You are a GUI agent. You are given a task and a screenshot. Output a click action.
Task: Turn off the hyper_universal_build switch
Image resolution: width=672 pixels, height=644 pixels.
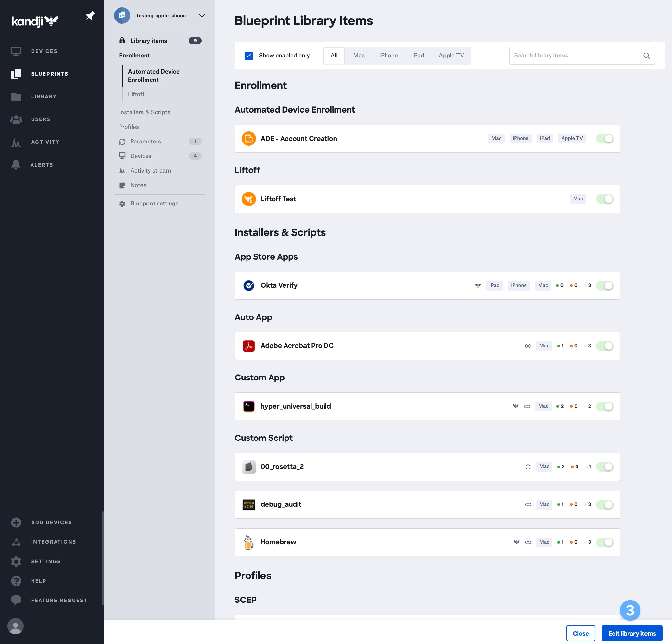[605, 406]
